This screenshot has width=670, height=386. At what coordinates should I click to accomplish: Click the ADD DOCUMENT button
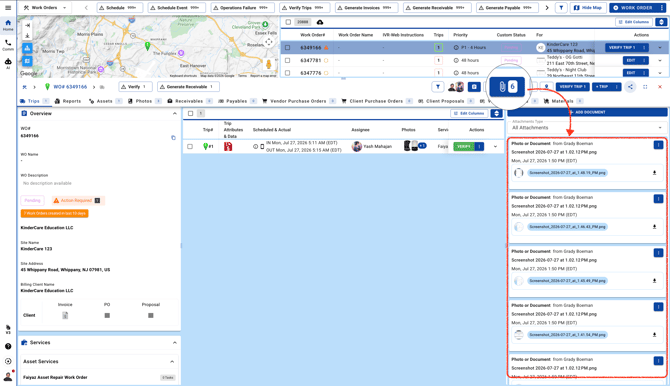587,112
